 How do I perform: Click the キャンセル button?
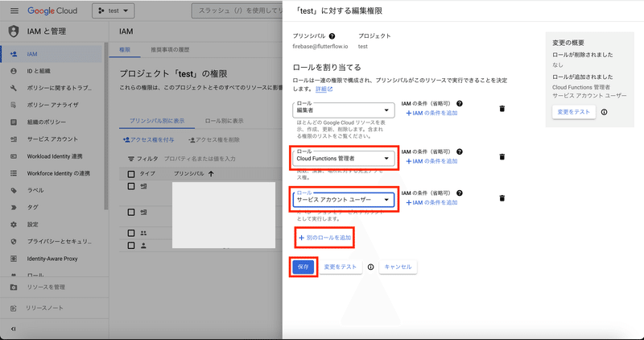point(398,267)
